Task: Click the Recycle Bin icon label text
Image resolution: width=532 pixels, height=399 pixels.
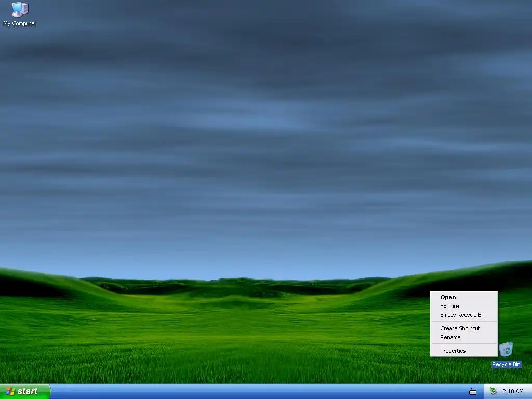Action: (506, 364)
